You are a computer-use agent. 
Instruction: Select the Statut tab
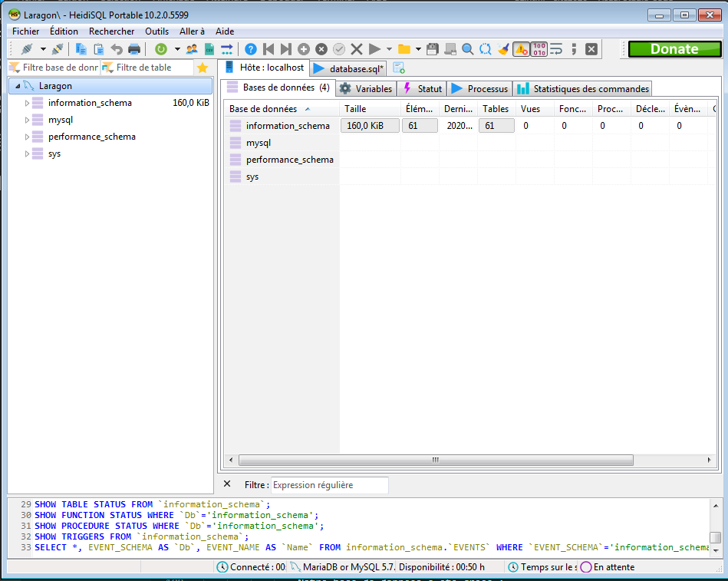(422, 89)
